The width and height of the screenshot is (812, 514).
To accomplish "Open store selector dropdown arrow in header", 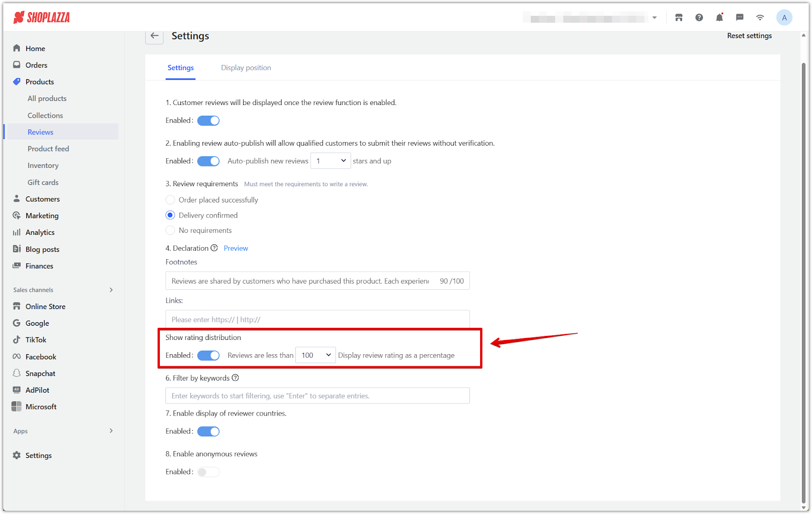I will click(x=655, y=18).
